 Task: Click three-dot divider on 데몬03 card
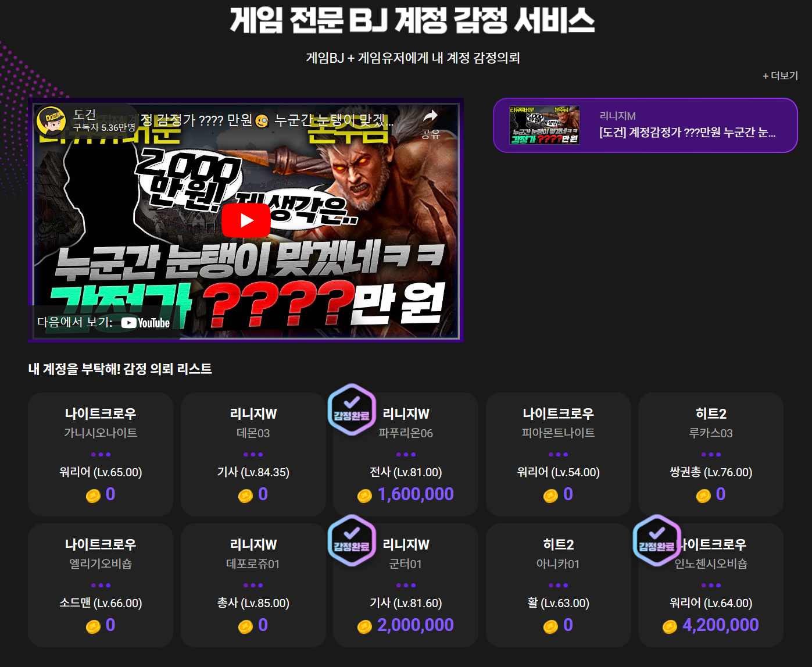click(253, 455)
